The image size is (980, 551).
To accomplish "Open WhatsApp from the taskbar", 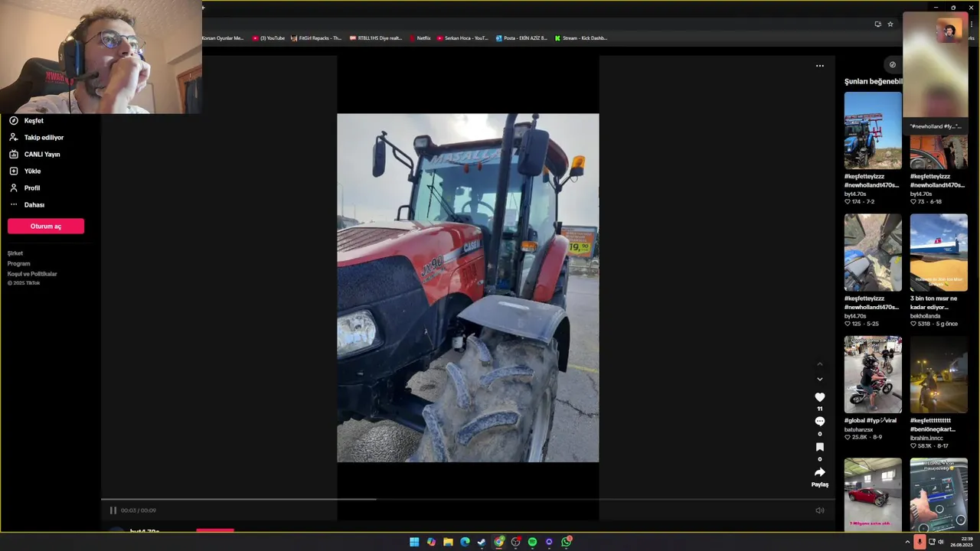I will 567,542.
